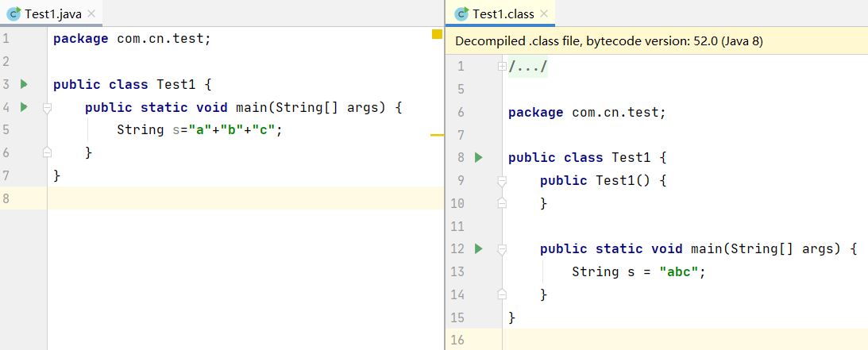Run main method from line 4 gutter arrow

pos(23,106)
